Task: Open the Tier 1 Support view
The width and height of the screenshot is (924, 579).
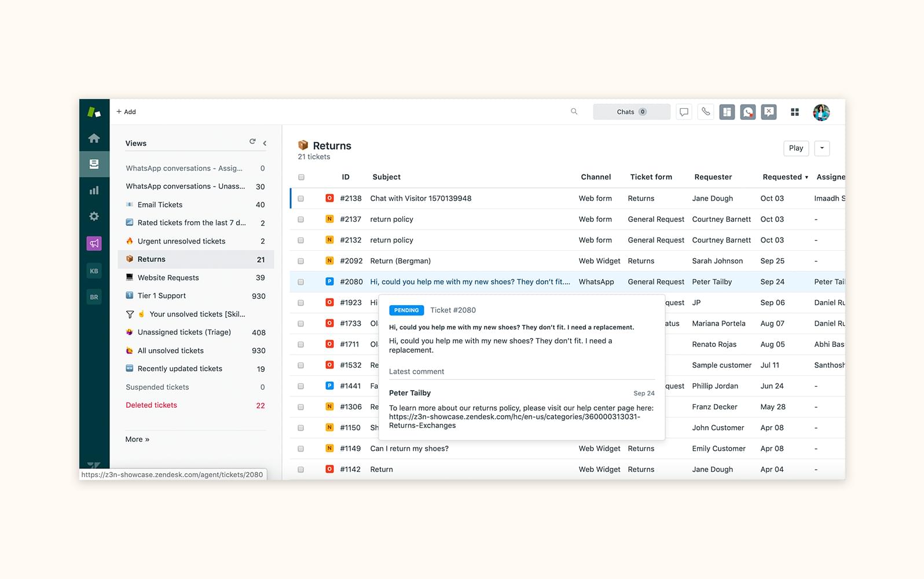Action: tap(196, 296)
